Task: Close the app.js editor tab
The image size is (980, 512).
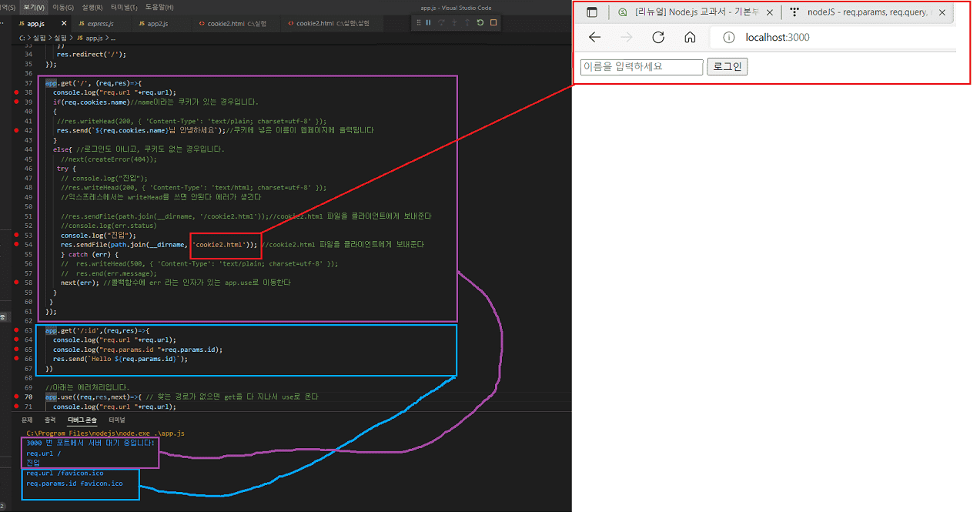Action: click(64, 24)
